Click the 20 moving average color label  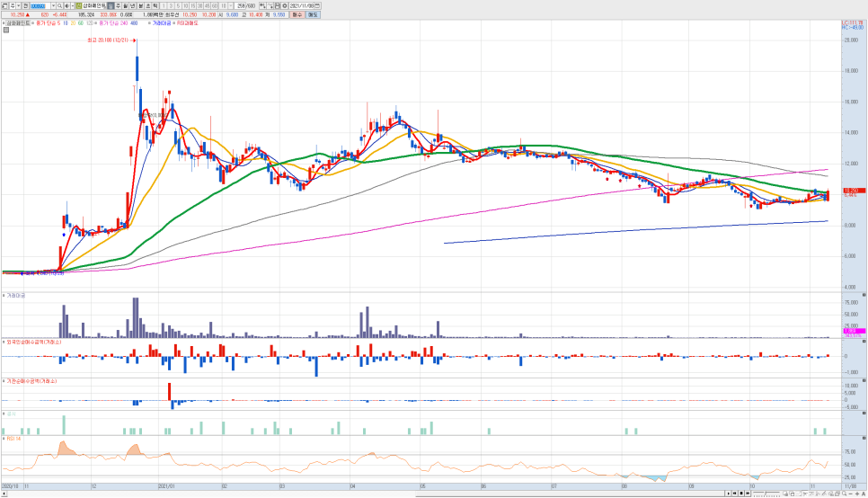(73, 23)
